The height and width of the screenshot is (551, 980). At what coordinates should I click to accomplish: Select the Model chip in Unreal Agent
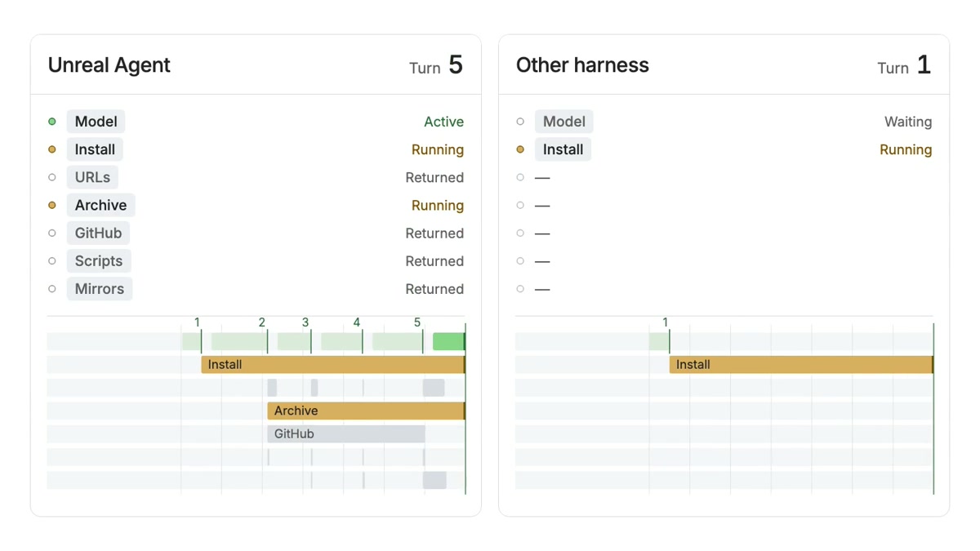pos(96,122)
